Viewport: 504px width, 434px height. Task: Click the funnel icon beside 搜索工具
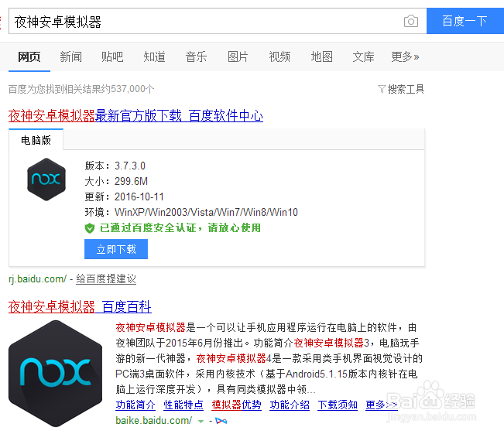pos(382,89)
